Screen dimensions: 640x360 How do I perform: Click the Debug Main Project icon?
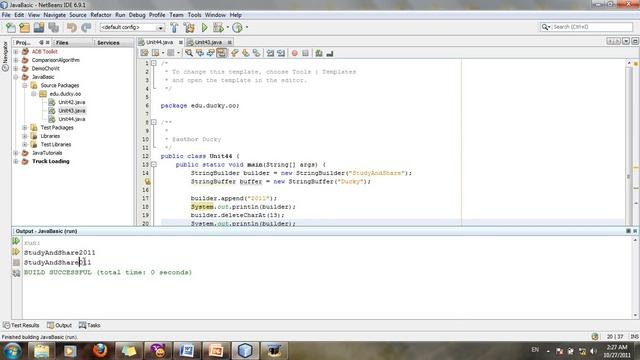(218, 27)
